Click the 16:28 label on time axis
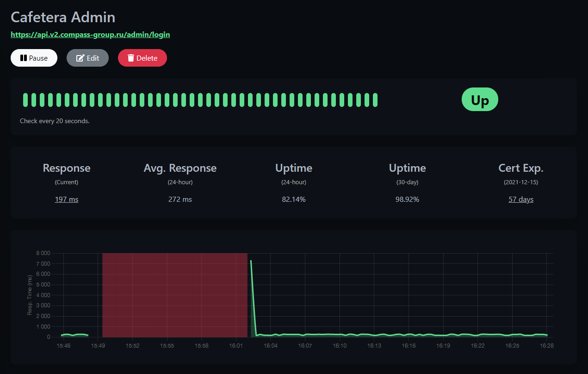The height and width of the screenshot is (374, 588). point(546,346)
